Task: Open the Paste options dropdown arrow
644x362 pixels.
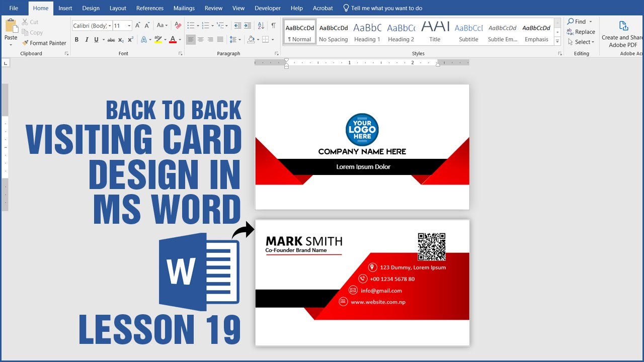Action: (x=11, y=45)
